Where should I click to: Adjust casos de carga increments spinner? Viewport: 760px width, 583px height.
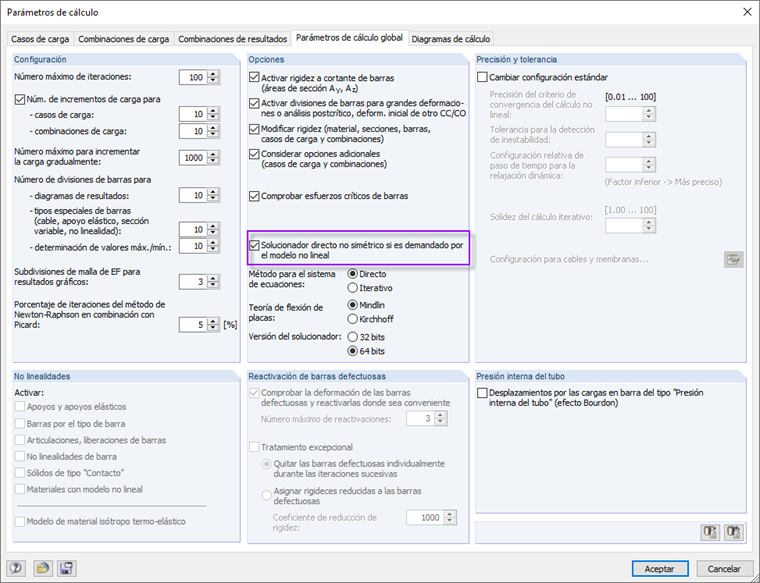pos(213,114)
